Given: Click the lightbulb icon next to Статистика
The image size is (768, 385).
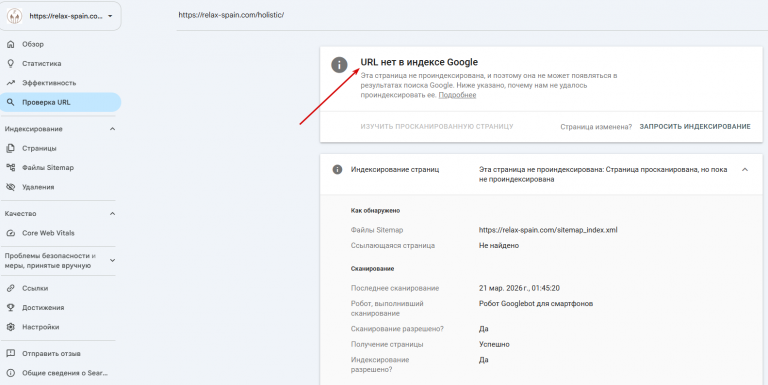Looking at the screenshot, I should [x=11, y=64].
